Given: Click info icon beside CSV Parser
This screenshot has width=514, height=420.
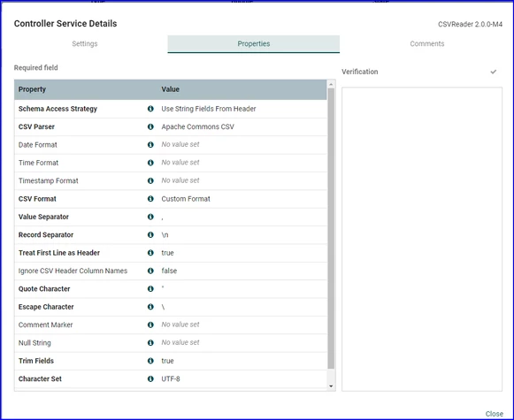Looking at the screenshot, I should (150, 126).
